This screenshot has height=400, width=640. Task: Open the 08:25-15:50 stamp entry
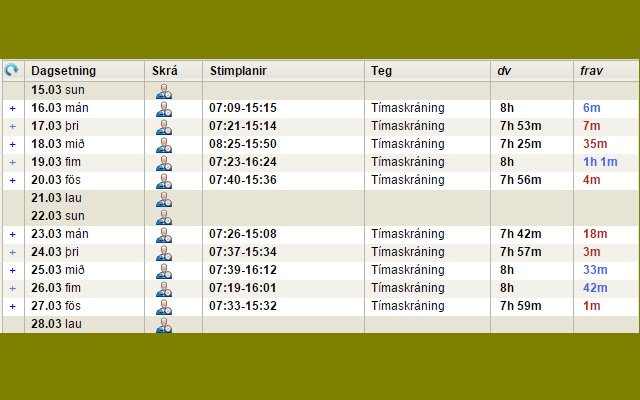pyautogui.click(x=243, y=144)
